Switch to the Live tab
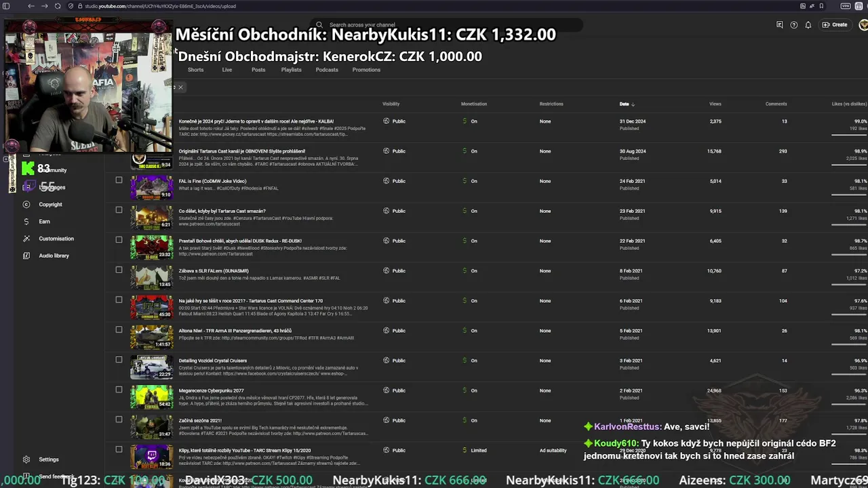The width and height of the screenshot is (868, 488). pyautogui.click(x=227, y=70)
